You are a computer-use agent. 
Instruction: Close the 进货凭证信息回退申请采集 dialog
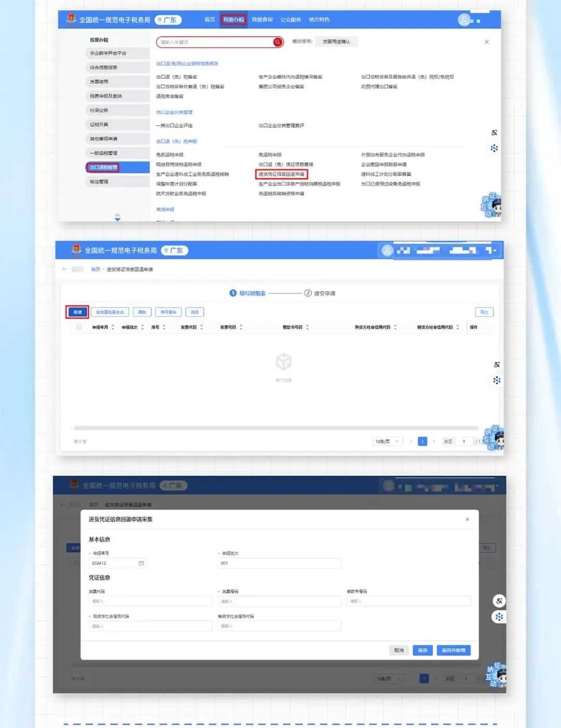coord(468,519)
